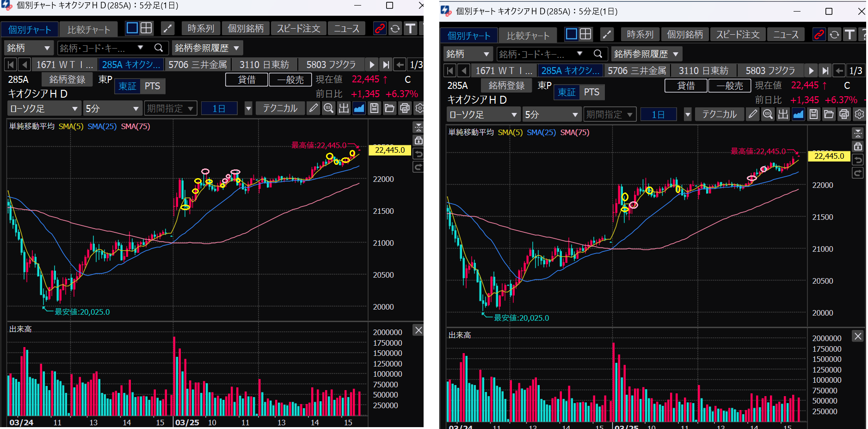This screenshot has width=868, height=429.
Task: Click the link icon in the left window
Action: [379, 29]
